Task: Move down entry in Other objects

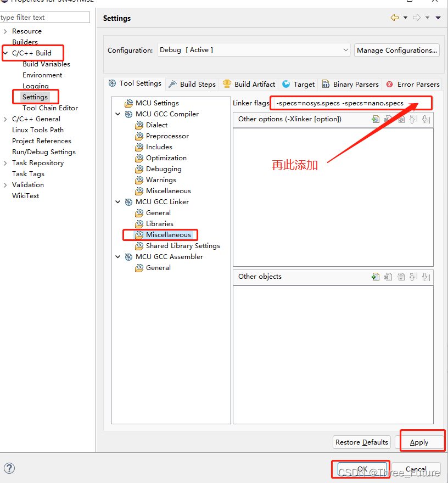Action: [425, 277]
